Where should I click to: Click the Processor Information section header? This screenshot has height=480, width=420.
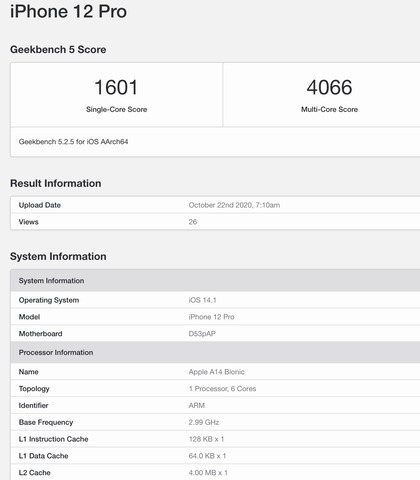(x=215, y=352)
